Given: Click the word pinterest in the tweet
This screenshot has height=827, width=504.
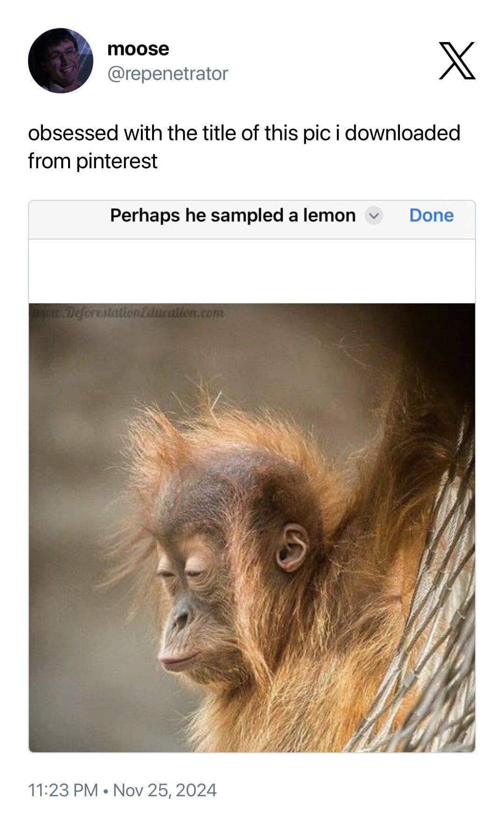Looking at the screenshot, I should pyautogui.click(x=117, y=161).
